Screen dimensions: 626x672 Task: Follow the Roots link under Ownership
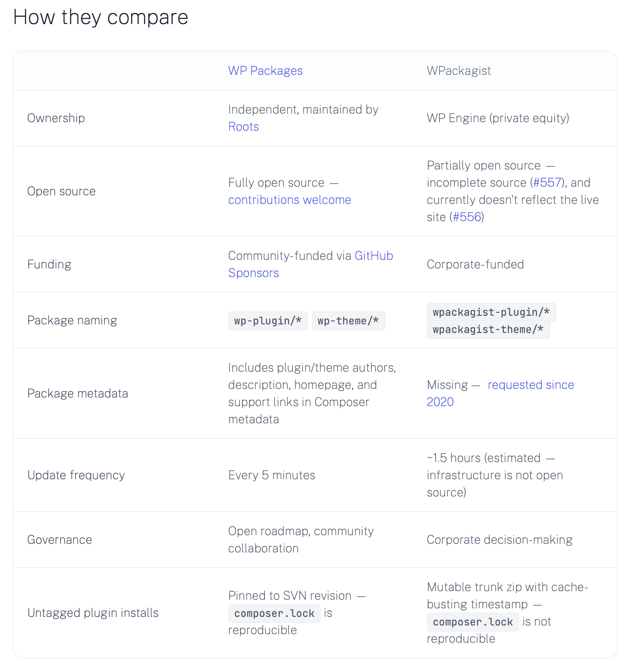tap(243, 126)
